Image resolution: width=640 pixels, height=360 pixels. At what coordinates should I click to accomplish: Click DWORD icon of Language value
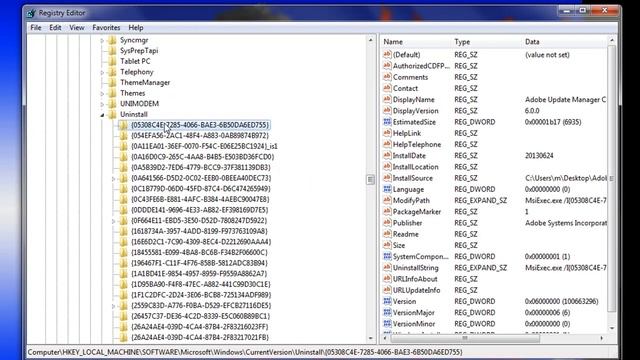coord(387,189)
